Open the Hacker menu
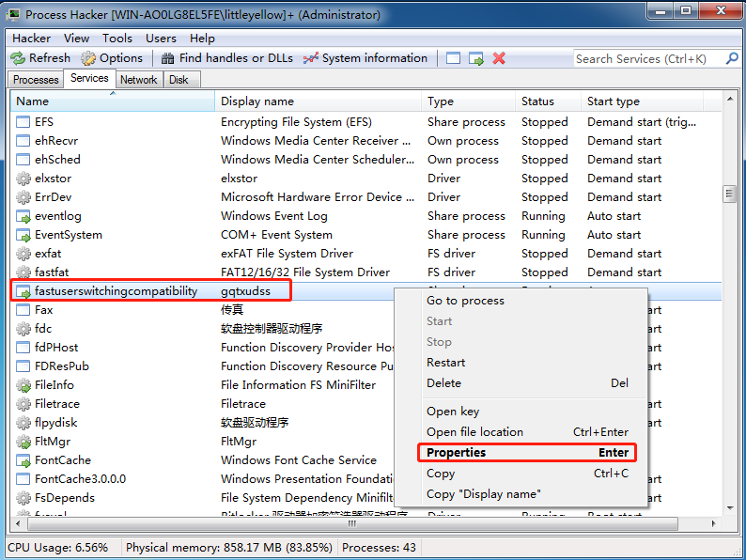 [x=31, y=39]
